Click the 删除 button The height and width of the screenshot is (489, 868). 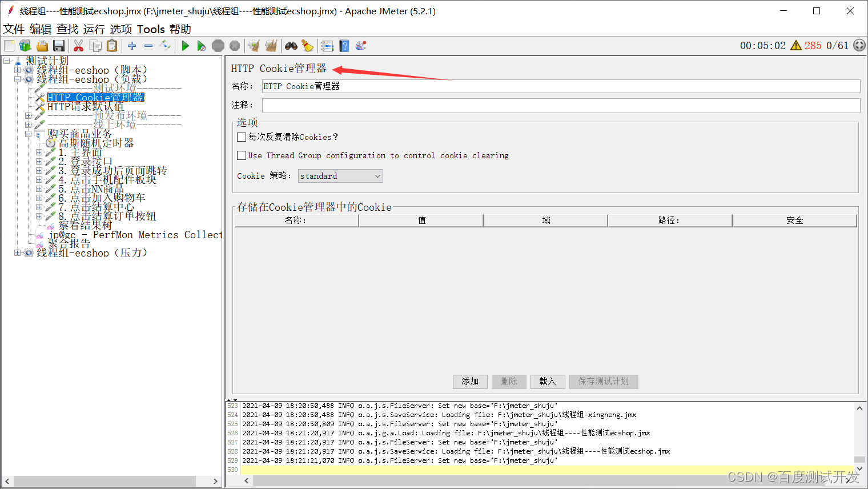tap(509, 382)
